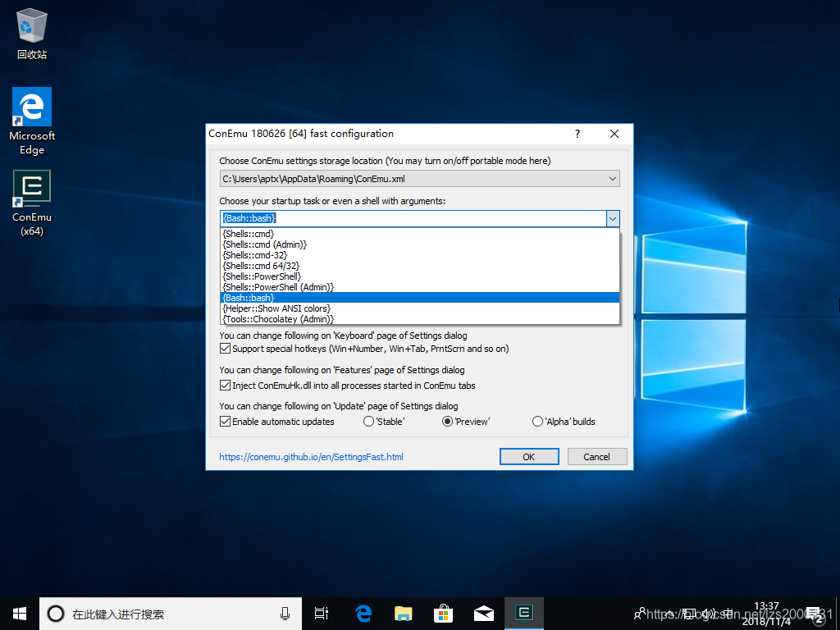Click the ConEmu taskbar button
The width and height of the screenshot is (840, 630).
click(524, 614)
